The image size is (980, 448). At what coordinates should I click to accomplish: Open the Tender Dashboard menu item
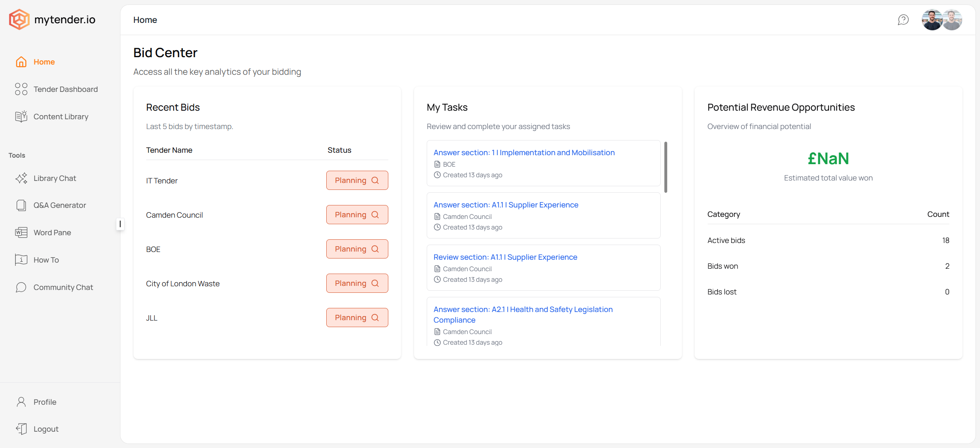coord(65,89)
